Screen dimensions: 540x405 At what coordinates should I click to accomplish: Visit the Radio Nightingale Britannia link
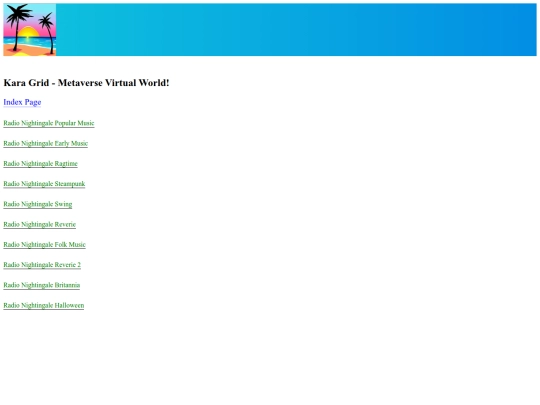[42, 285]
